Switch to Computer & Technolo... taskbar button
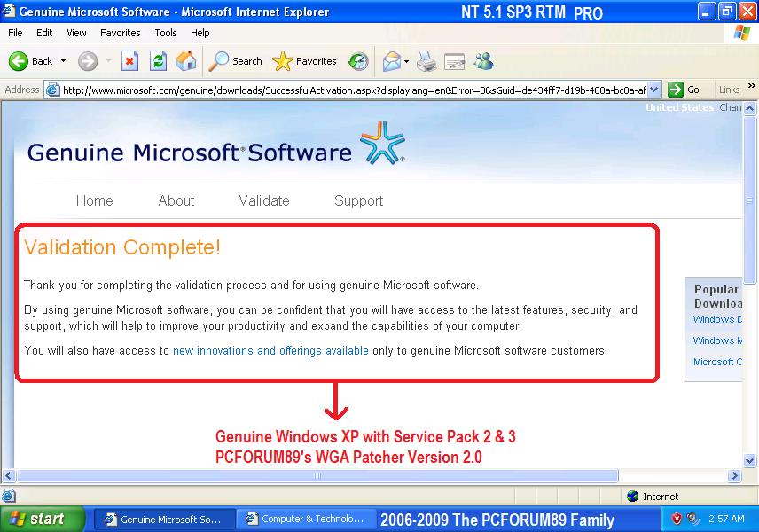Screen dimensions: 759x532 (305, 520)
